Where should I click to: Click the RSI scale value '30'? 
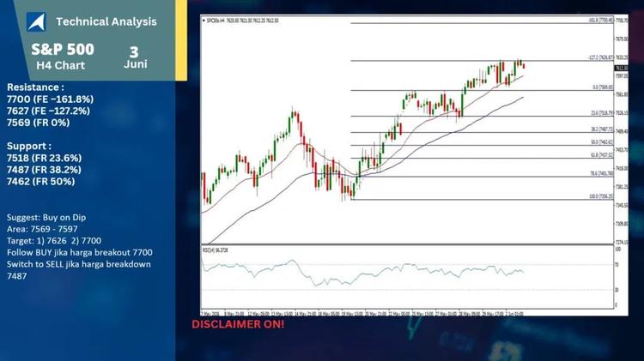pos(617,290)
